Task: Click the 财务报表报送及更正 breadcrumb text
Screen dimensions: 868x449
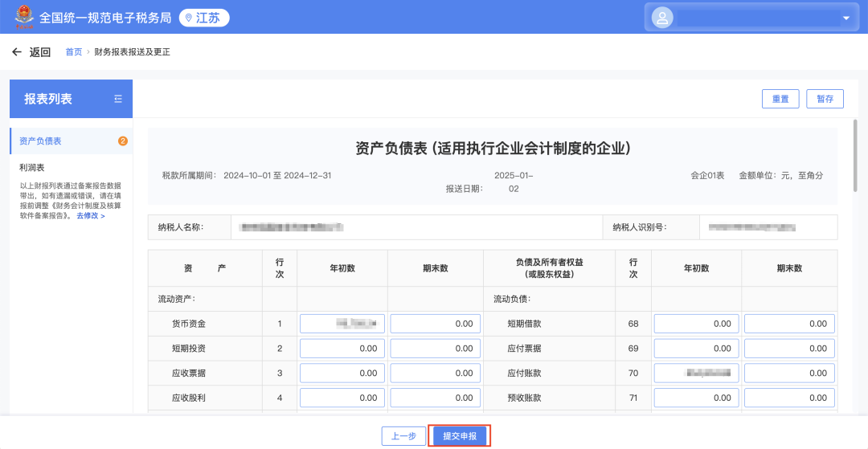Action: pyautogui.click(x=133, y=52)
